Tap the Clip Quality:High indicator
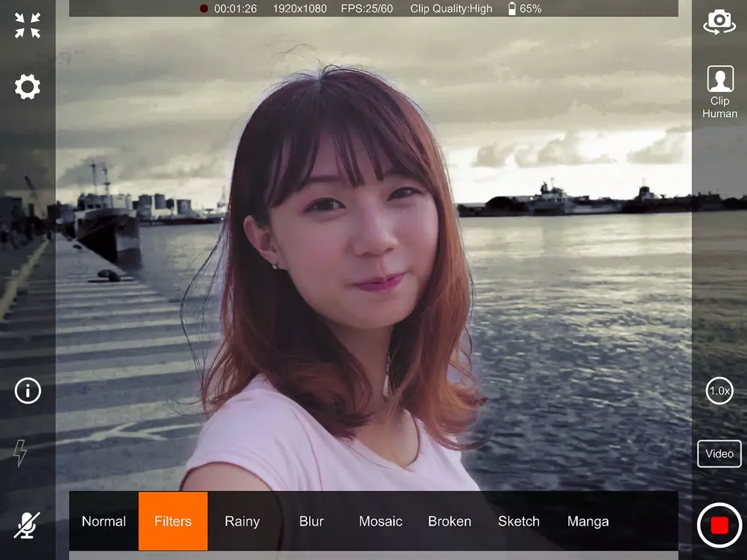Viewport: 747px width, 560px height. (x=450, y=9)
